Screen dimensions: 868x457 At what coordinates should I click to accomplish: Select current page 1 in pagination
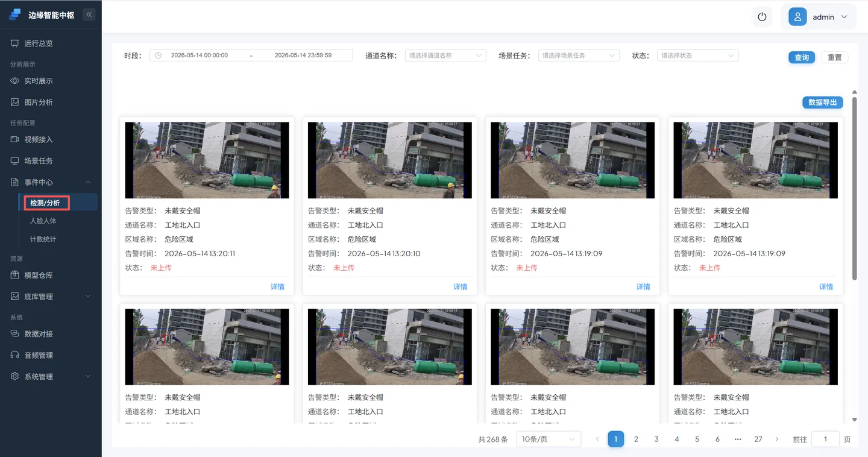[615, 439]
